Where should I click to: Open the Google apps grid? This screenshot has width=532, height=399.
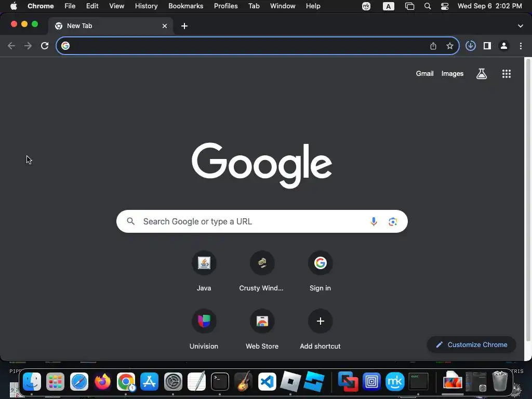[507, 74]
